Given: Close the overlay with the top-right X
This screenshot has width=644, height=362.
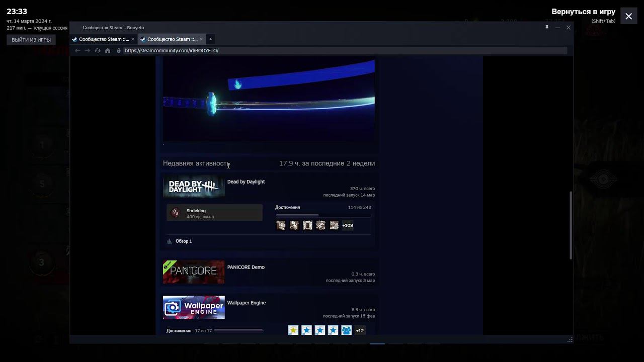Looking at the screenshot, I should tap(629, 16).
